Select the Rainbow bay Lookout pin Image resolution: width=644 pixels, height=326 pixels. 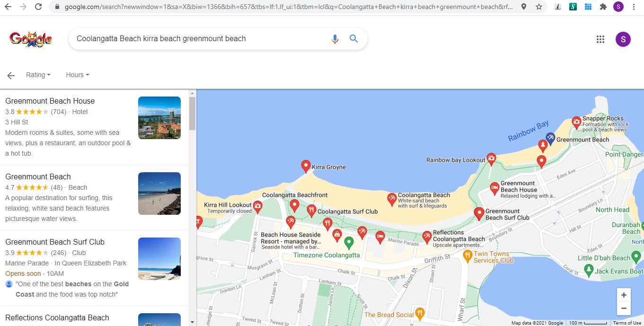click(491, 159)
